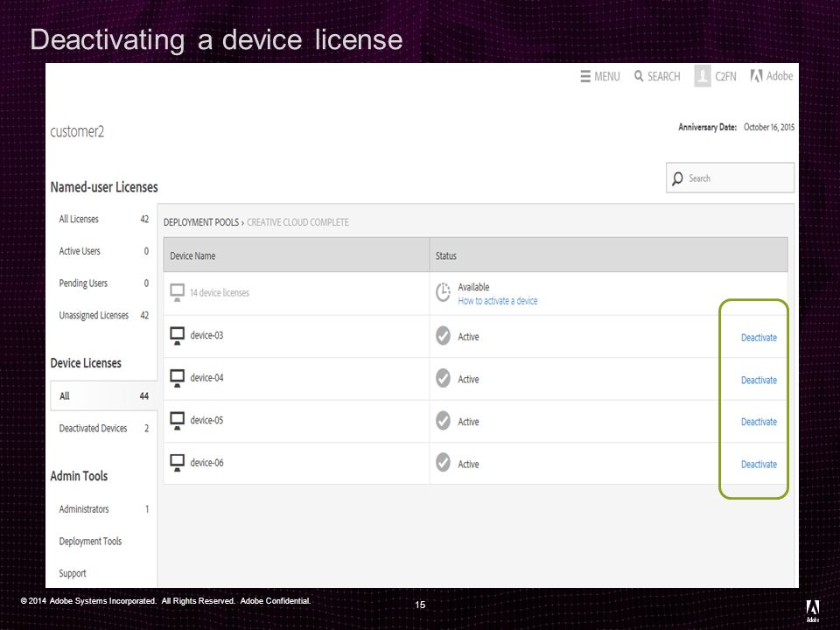This screenshot has height=630, width=840.
Task: Click into the Search input field
Action: pos(730,178)
